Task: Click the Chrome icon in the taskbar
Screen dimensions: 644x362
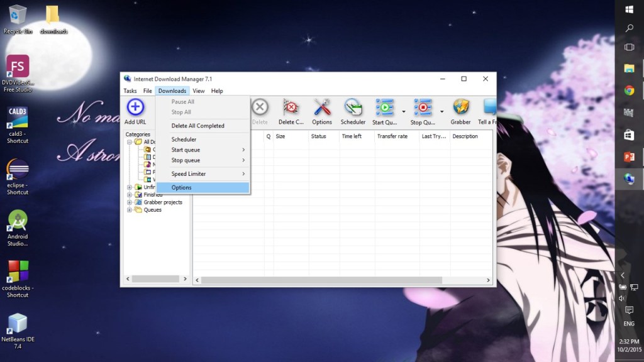Action: pos(629,90)
